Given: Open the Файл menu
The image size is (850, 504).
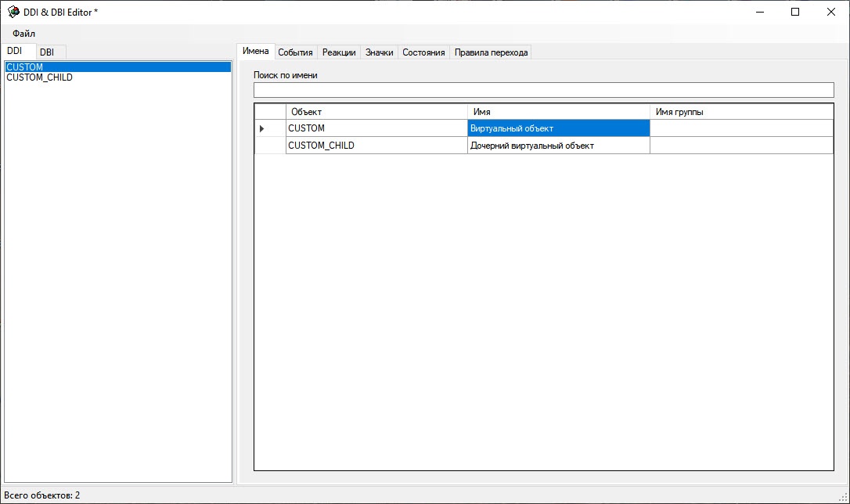Looking at the screenshot, I should click(x=23, y=34).
